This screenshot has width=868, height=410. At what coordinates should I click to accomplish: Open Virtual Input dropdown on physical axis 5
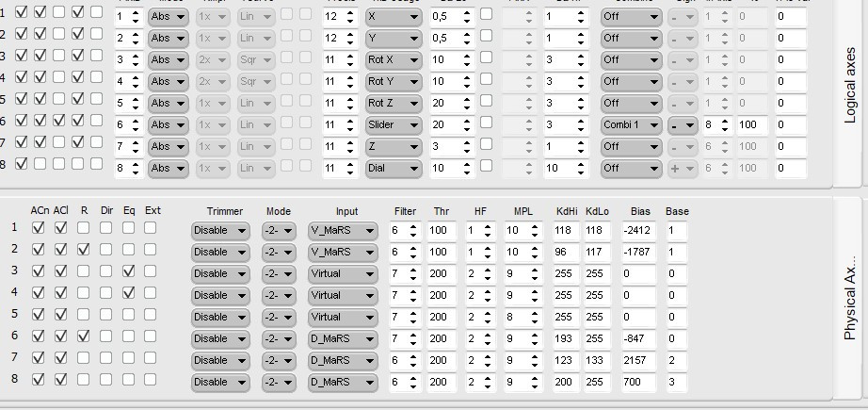(x=344, y=317)
